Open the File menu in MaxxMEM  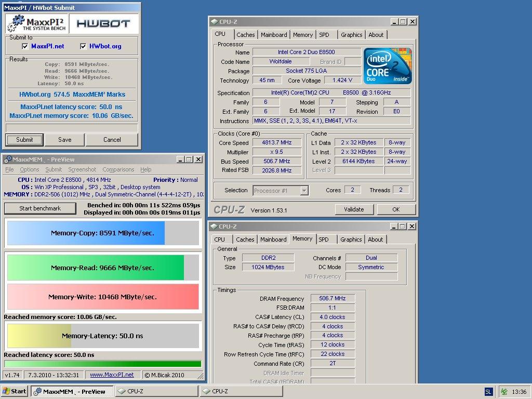9,169
